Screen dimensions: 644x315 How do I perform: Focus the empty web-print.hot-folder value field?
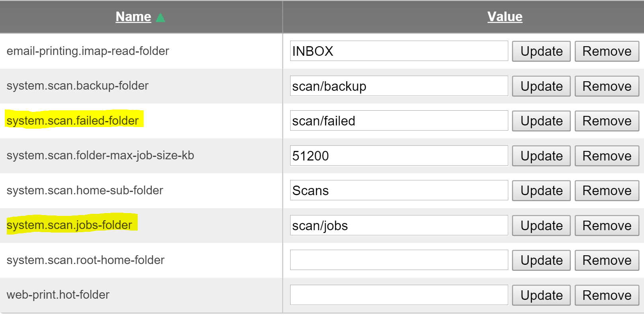399,295
